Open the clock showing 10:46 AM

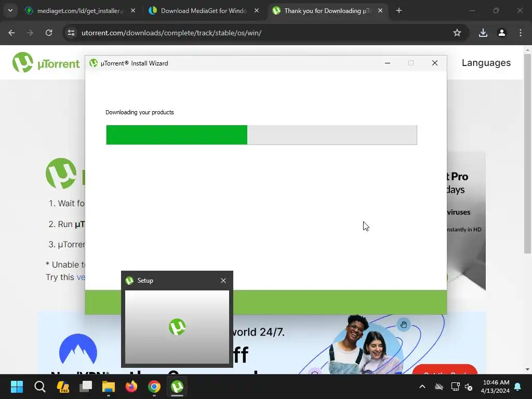click(x=495, y=387)
